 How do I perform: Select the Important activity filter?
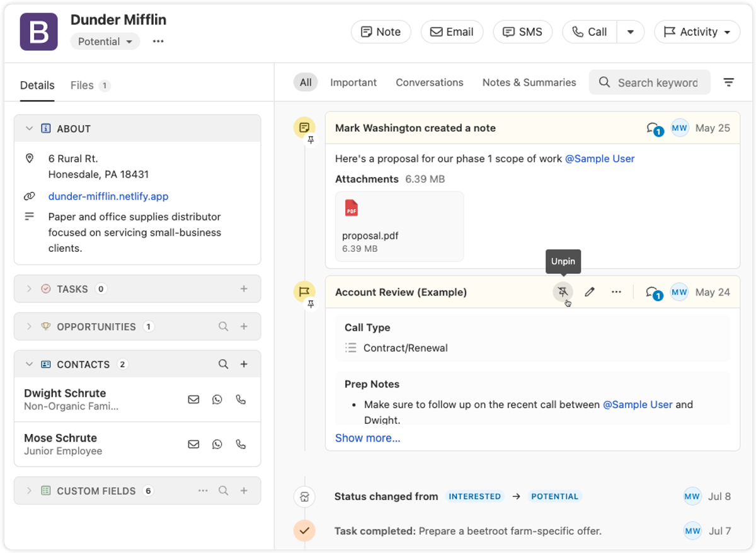pos(353,83)
